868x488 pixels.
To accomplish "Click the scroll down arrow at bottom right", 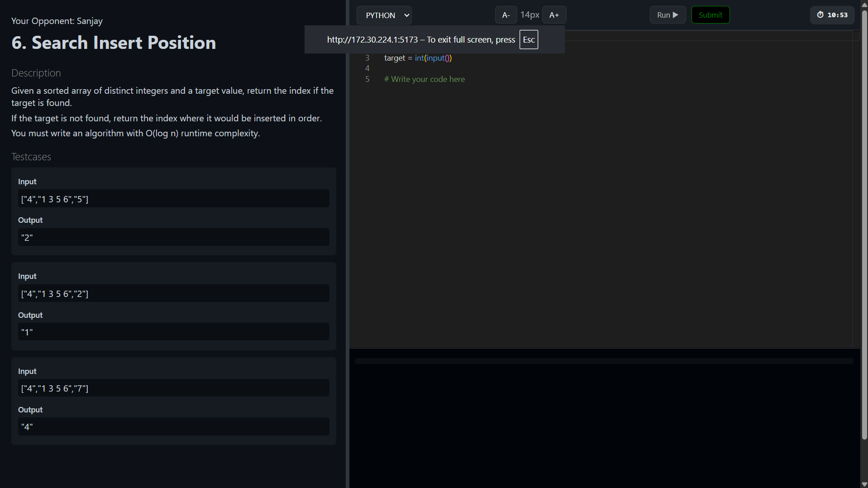I will click(864, 484).
